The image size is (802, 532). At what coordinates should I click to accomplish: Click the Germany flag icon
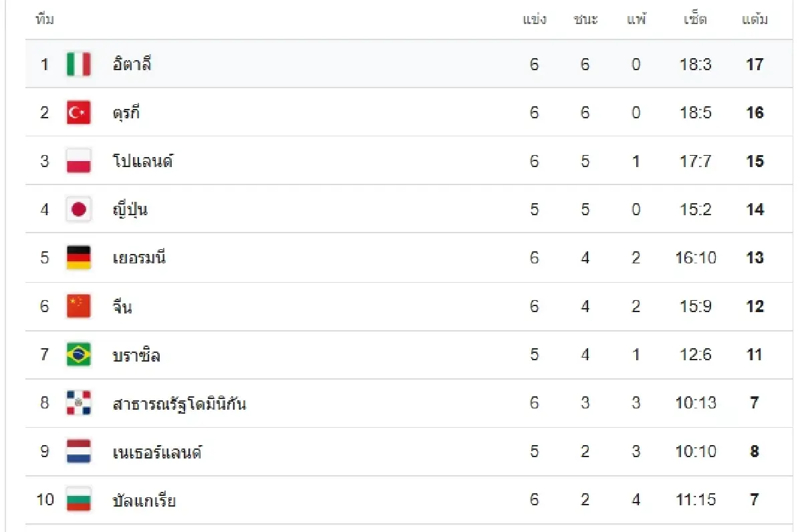(79, 257)
